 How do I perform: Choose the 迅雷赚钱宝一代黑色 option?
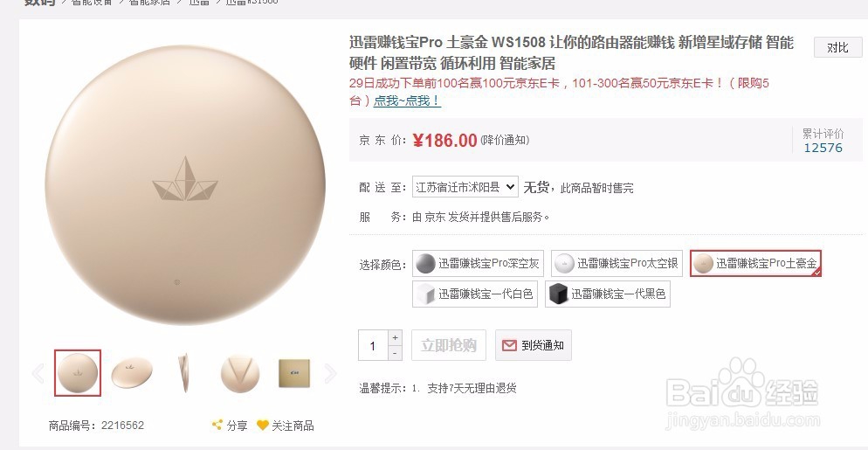[607, 294]
